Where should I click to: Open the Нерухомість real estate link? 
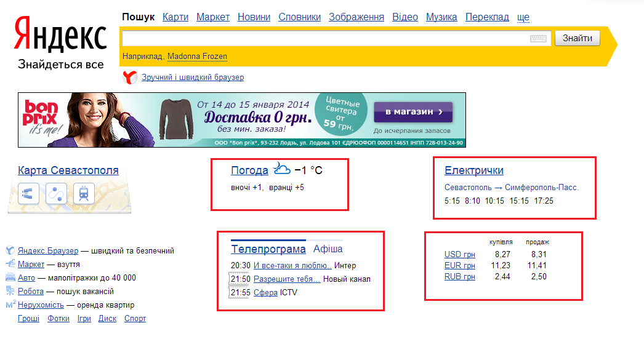point(41,305)
